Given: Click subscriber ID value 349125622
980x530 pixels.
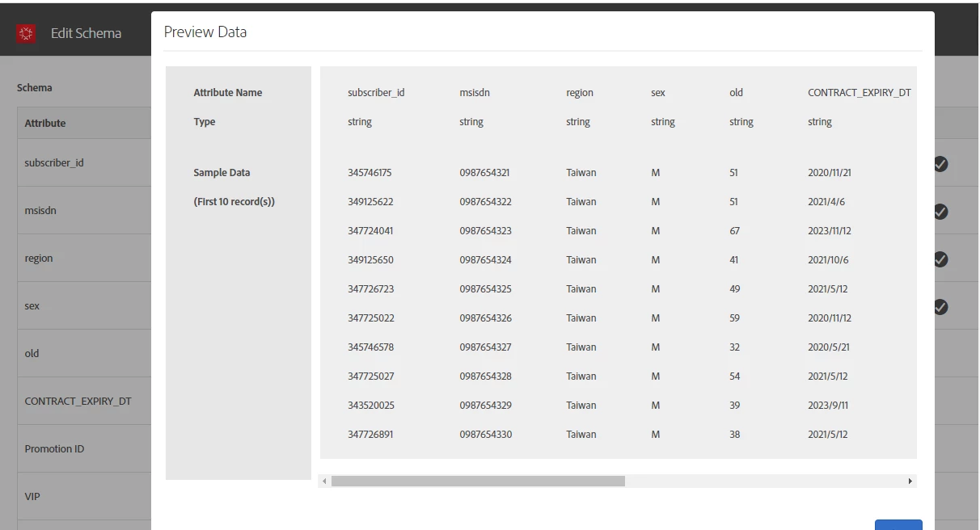Looking at the screenshot, I should coord(370,202).
